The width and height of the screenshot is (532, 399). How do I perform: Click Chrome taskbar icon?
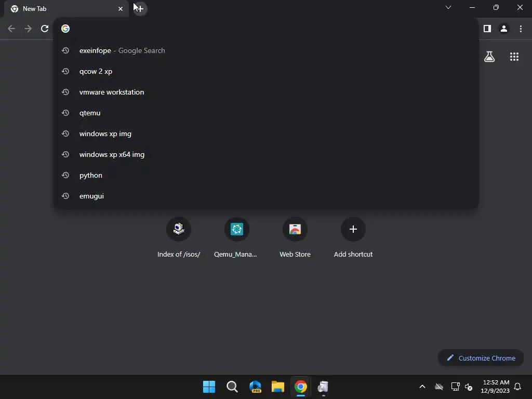point(301,387)
